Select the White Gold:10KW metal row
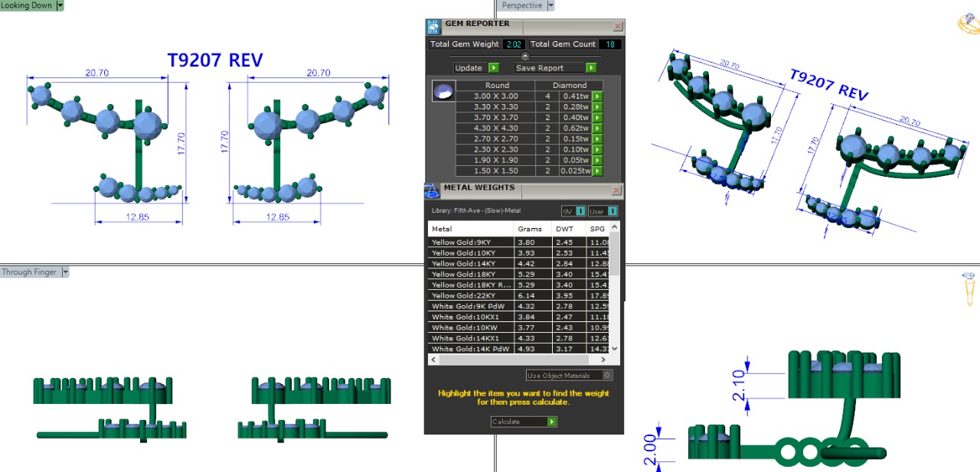980x472 pixels. point(470,327)
